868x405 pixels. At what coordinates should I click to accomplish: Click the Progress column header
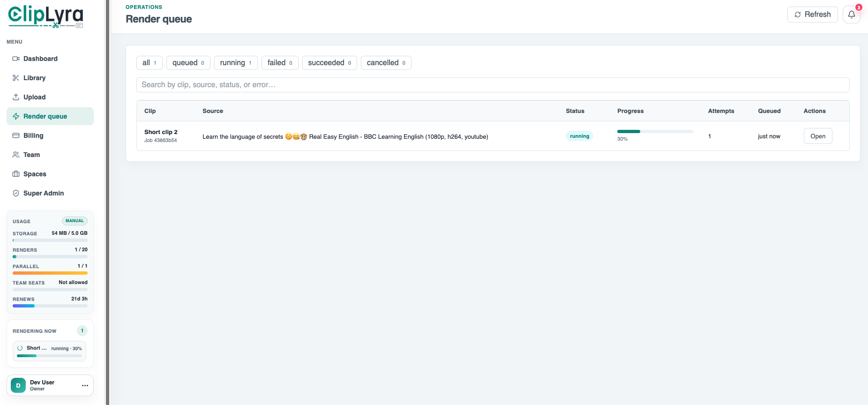coord(630,111)
